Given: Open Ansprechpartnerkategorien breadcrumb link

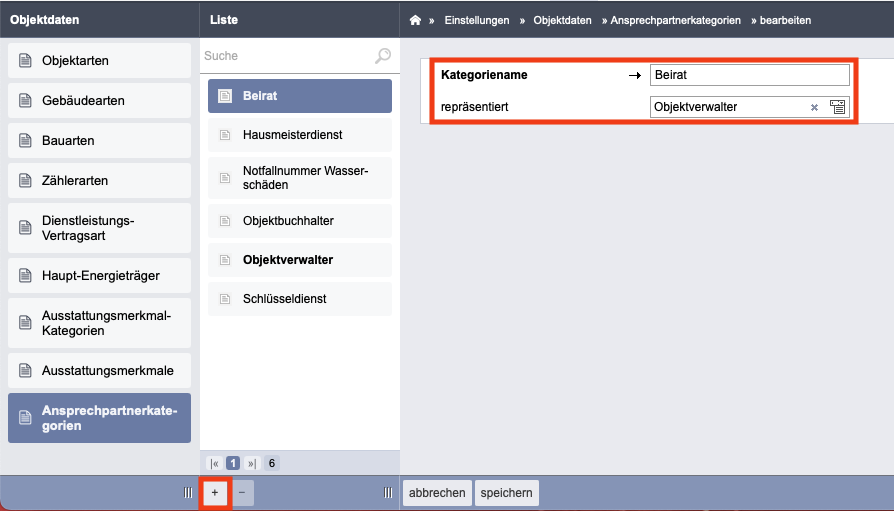Looking at the screenshot, I should click(x=676, y=20).
